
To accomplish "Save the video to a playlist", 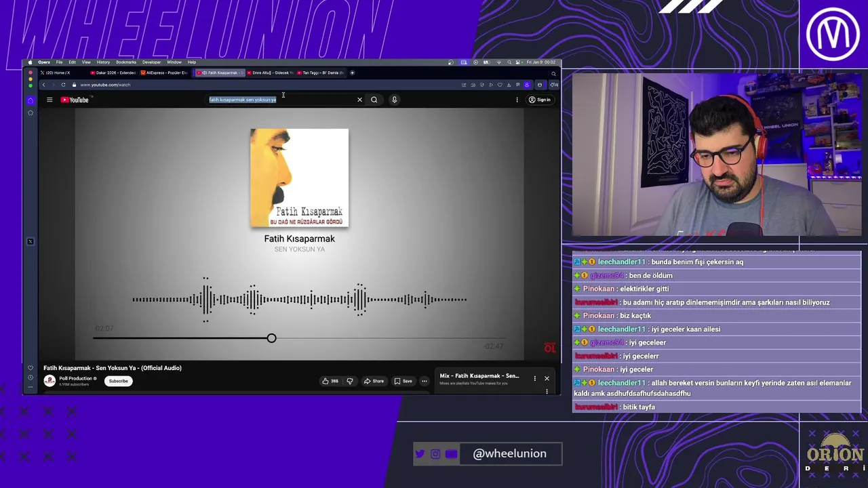I will (x=403, y=381).
